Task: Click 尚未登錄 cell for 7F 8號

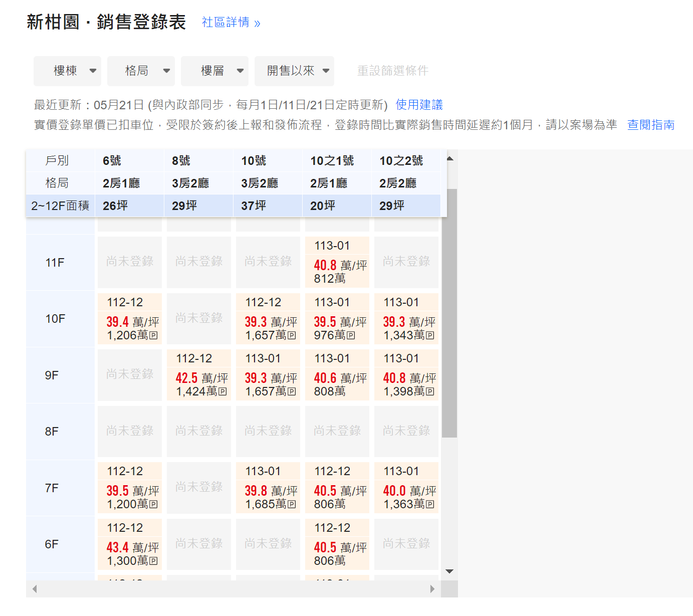Action: (x=199, y=488)
